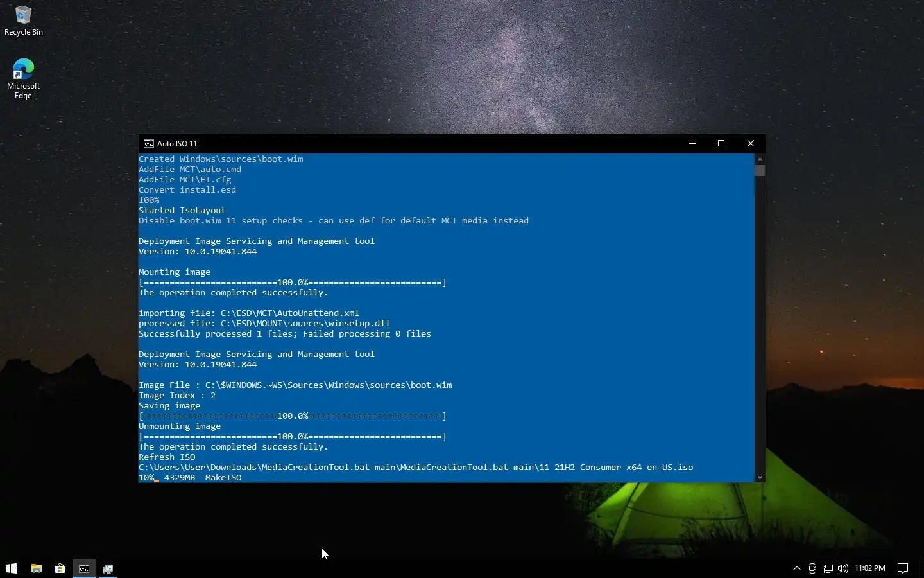Click the 11:02 PM clock
Viewport: 924px width, 578px height.
(870, 568)
